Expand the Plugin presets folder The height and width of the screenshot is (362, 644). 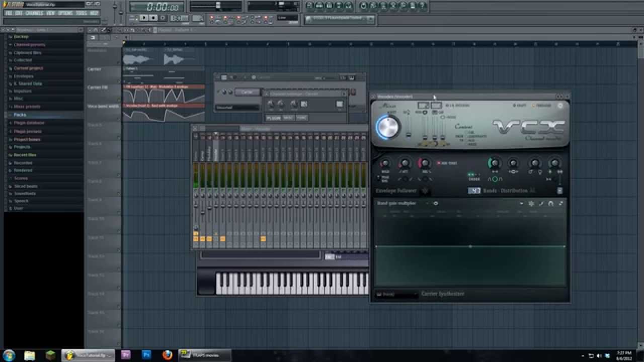[x=28, y=131]
